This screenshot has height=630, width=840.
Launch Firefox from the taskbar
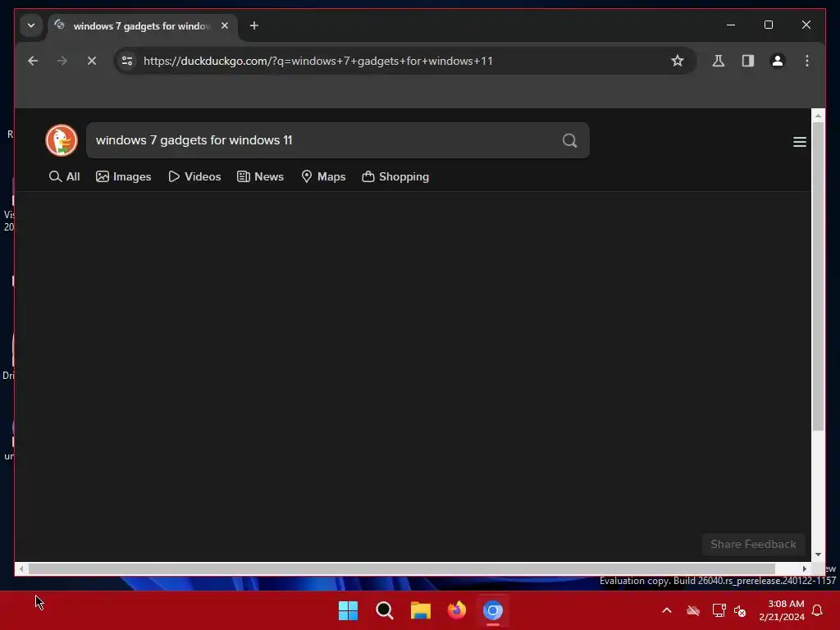456,610
